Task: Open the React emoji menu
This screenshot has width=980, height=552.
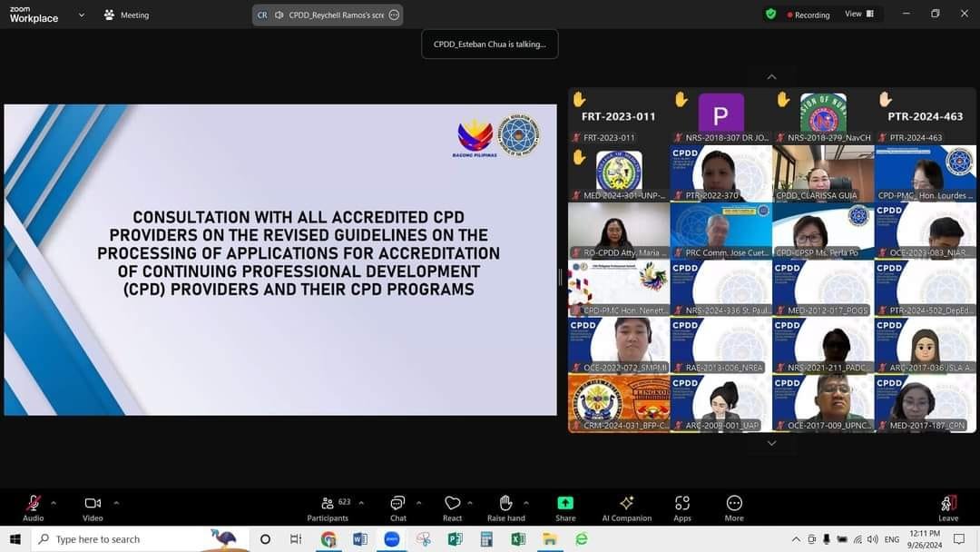Action: pyautogui.click(x=452, y=508)
